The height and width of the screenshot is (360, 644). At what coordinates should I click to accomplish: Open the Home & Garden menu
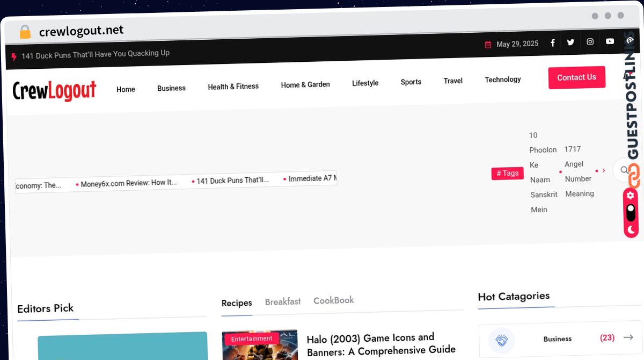305,84
